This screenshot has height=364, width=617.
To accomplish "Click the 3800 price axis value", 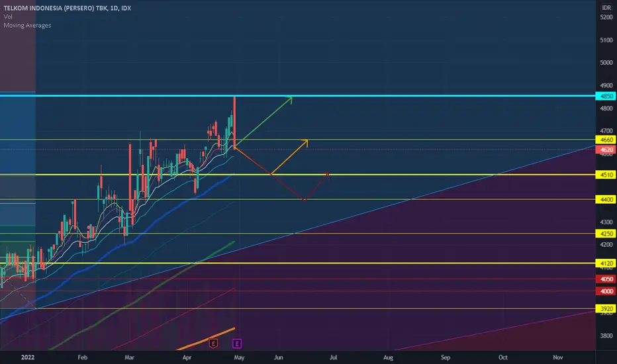I will click(x=606, y=336).
